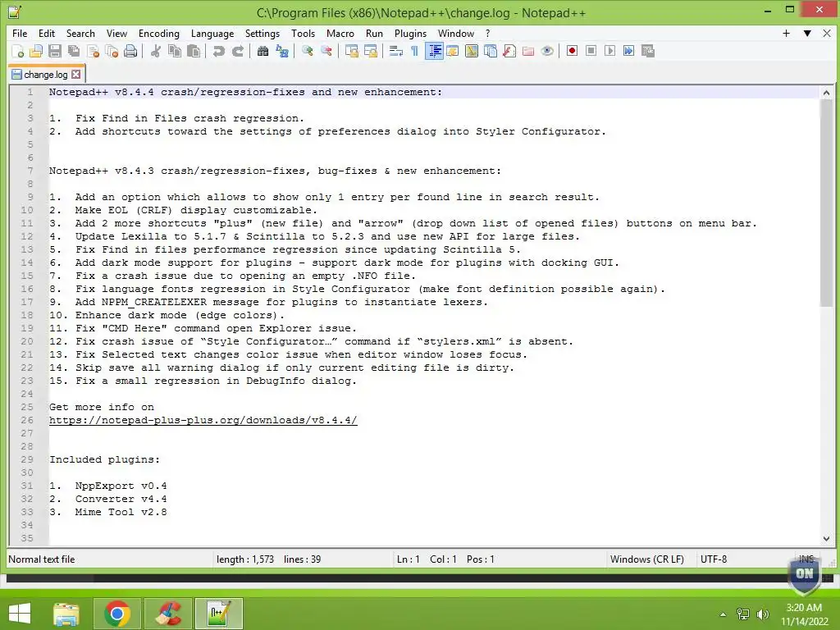Screen dimensions: 840x630
Task: Click the plus button on the menu bar
Action: [x=786, y=33]
